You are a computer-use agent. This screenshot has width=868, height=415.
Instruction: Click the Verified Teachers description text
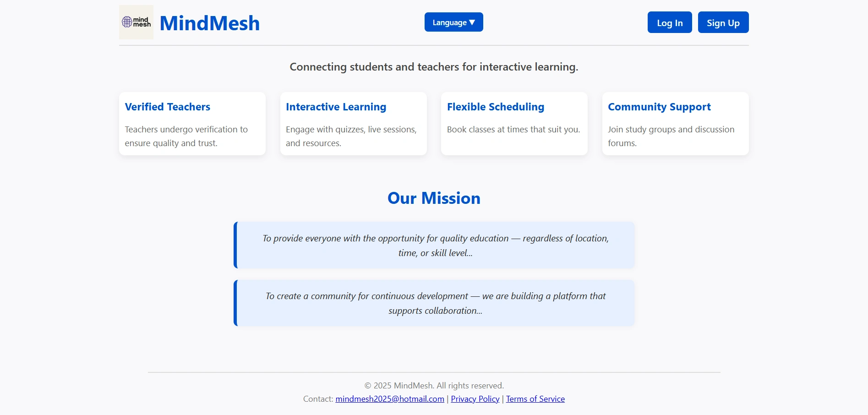pos(186,136)
